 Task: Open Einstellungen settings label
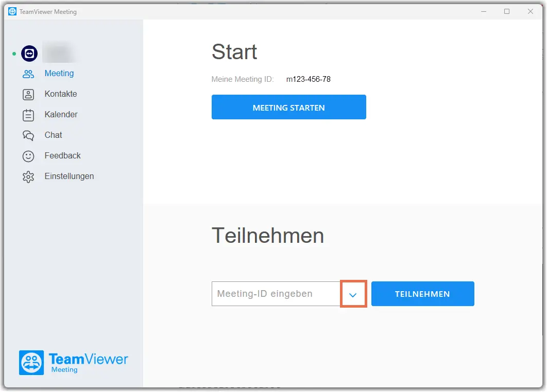[69, 176]
